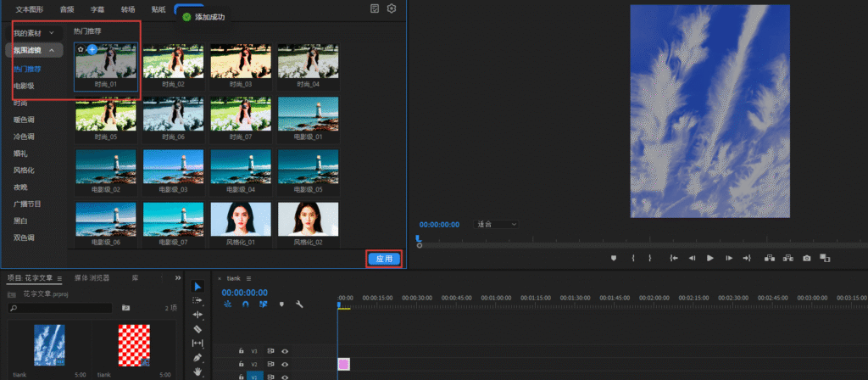Select the Pen tool
868x380 pixels.
click(x=198, y=357)
